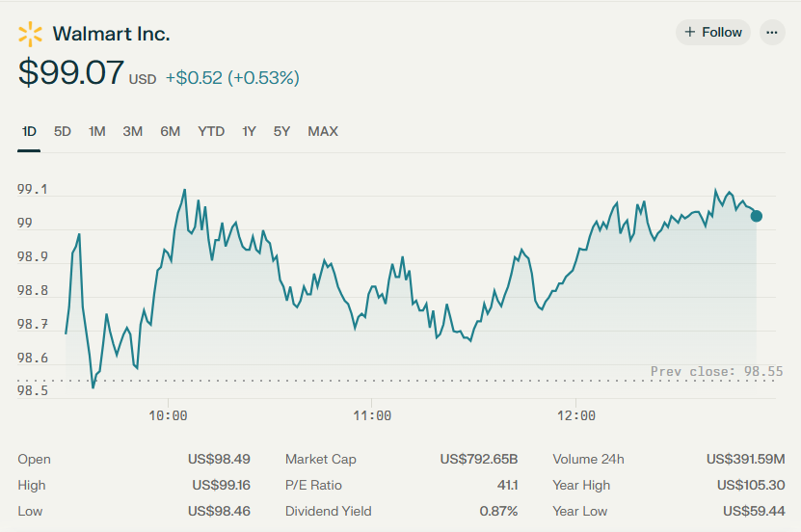Click the +$0.52 (+0.53%) change value
This screenshot has height=532, width=801.
click(232, 78)
